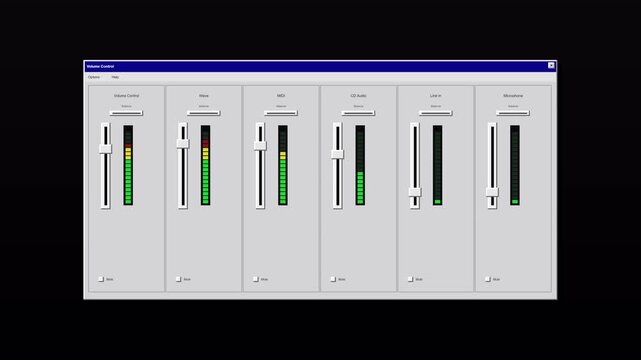Screen dimensions: 641x360
Task: Mute the CD Audio channel
Action: click(333, 279)
